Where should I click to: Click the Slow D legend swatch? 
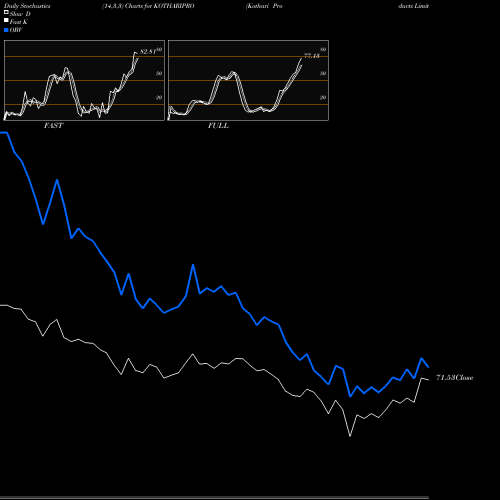6,12
